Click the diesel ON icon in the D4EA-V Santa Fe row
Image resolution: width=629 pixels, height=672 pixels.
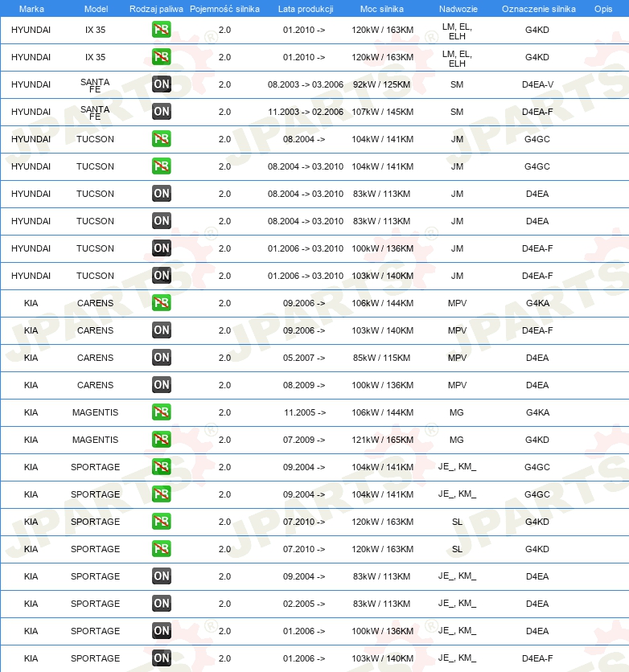tap(161, 84)
